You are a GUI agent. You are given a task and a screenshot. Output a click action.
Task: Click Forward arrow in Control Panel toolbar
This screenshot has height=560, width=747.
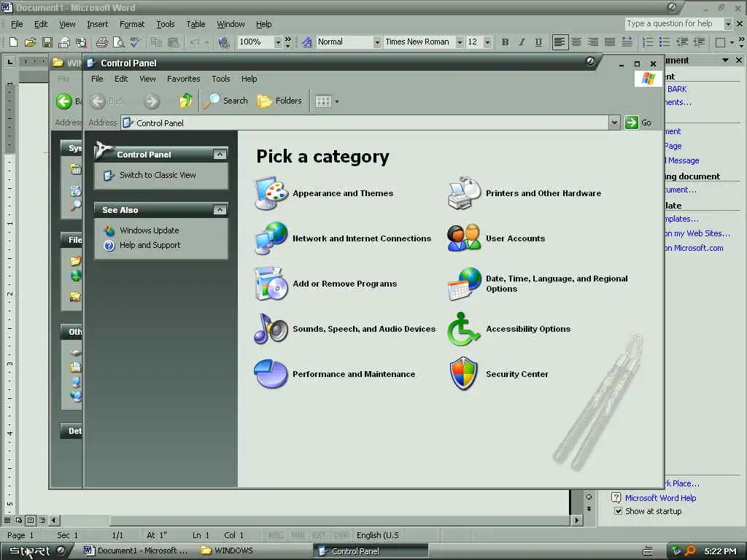click(152, 101)
